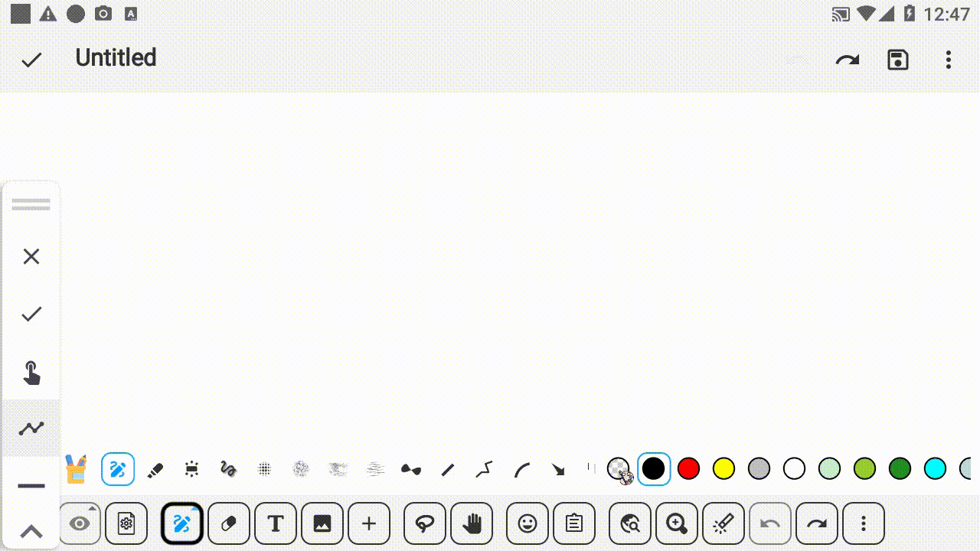The height and width of the screenshot is (551, 980).
Task: Undo with bottom toolbar back arrow
Action: (x=770, y=523)
